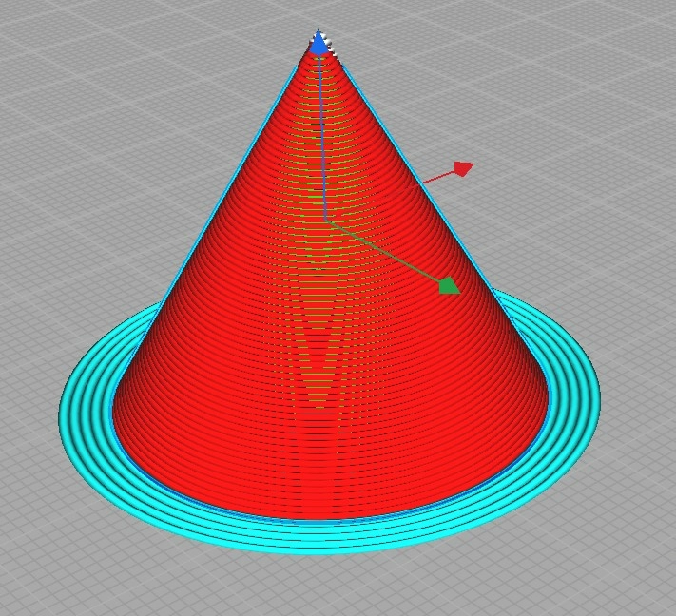Screen dimensions: 676x616
Task: Click the blue vertical Z-axis line
Action: pyautogui.click(x=322, y=133)
